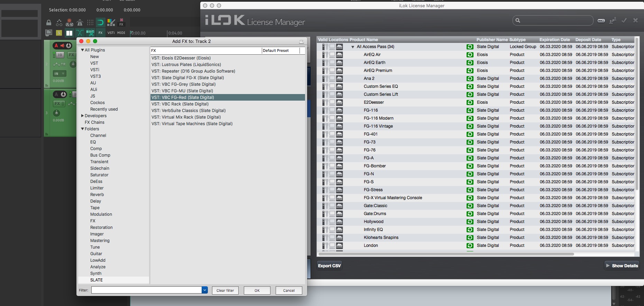Adjust the pan knob on track 2

(x=73, y=64)
